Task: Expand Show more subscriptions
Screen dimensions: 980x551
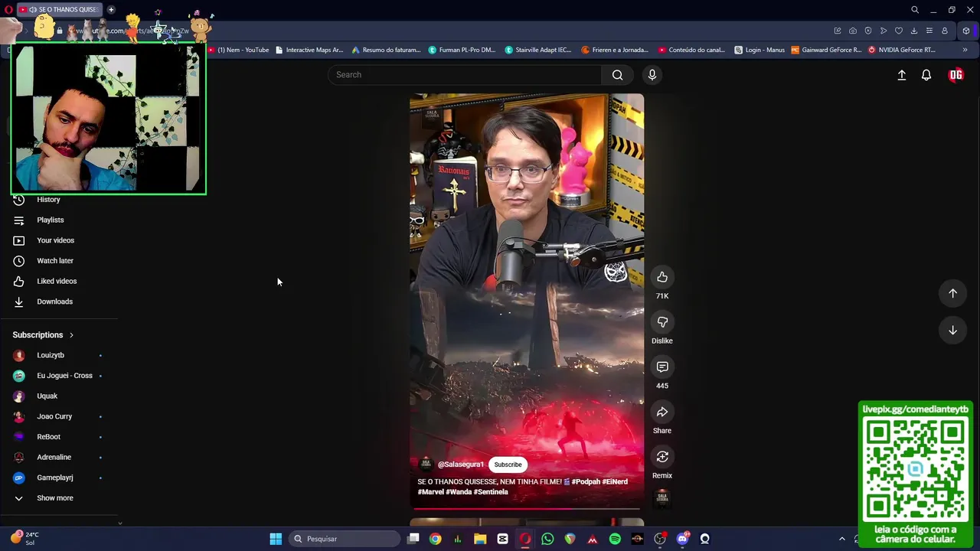Action: tap(55, 498)
